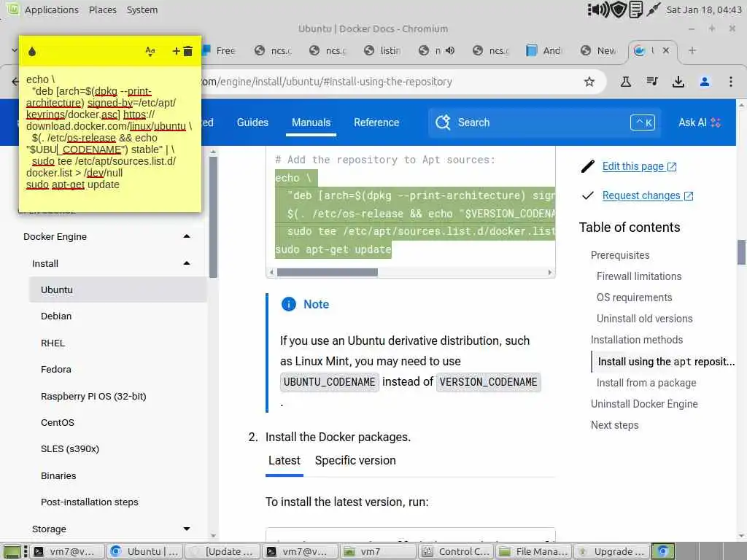Expand the Storage section
This screenshot has width=747, height=560.
(187, 529)
